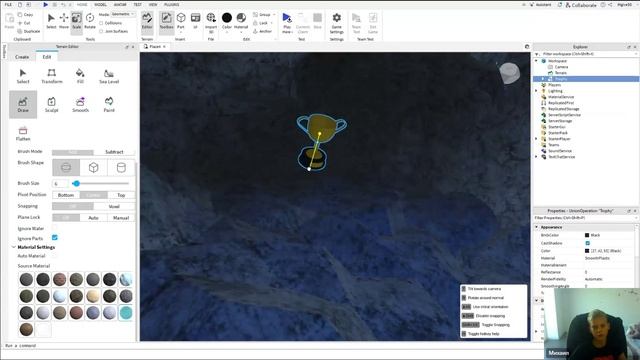Set Pivot Position to Top
This screenshot has height=360, width=640.
121,195
